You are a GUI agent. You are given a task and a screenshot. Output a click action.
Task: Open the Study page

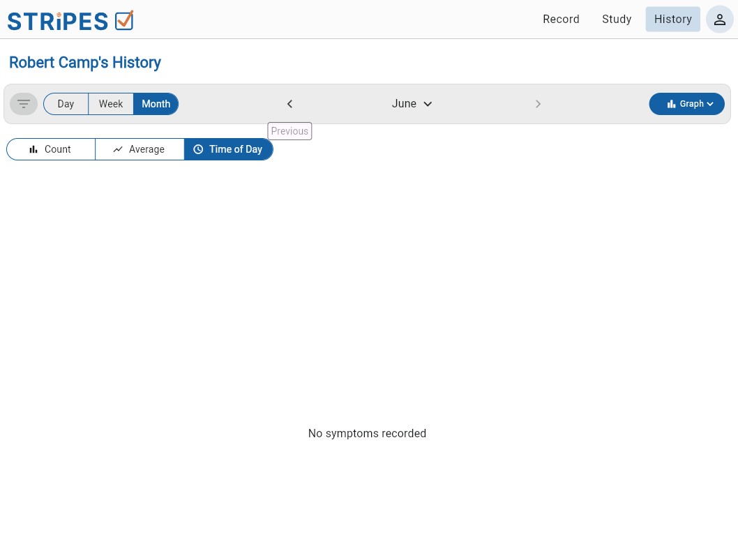click(617, 20)
